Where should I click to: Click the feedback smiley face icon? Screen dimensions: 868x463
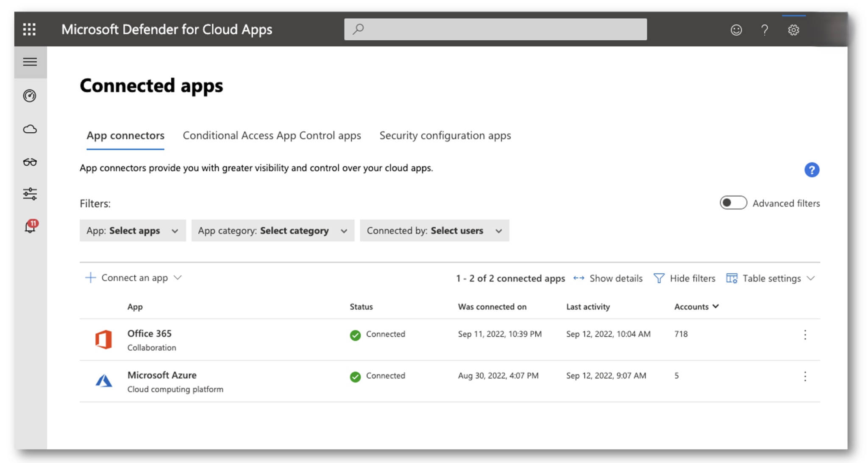736,30
